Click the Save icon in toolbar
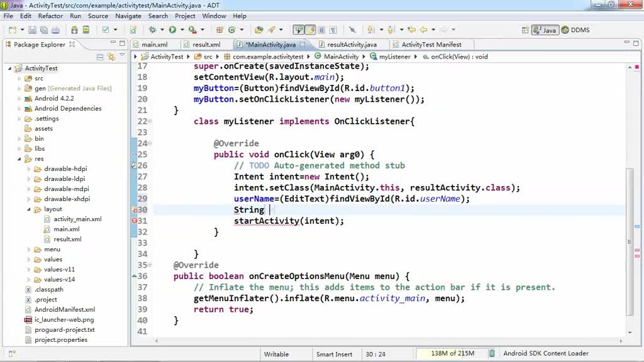Image resolution: width=644 pixels, height=362 pixels. (x=33, y=30)
